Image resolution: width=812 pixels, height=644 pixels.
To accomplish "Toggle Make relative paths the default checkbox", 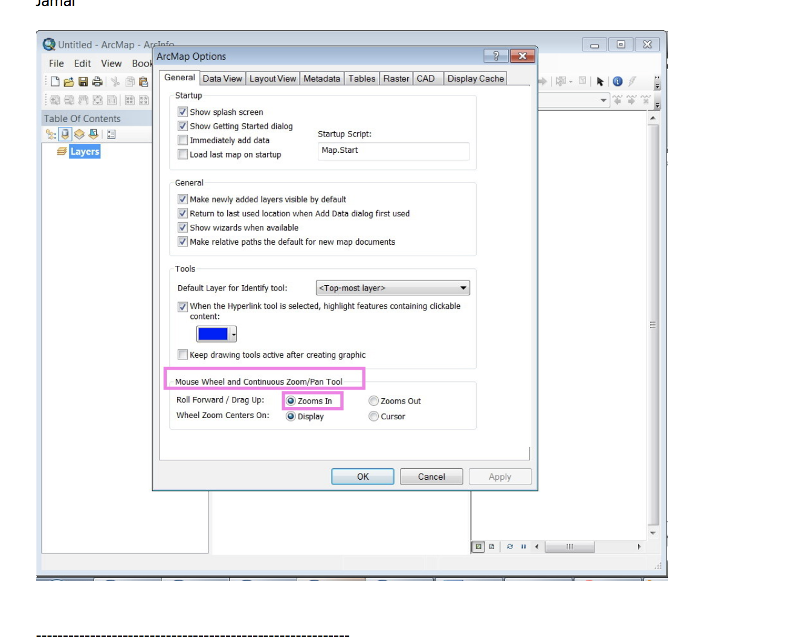I will coord(182,242).
